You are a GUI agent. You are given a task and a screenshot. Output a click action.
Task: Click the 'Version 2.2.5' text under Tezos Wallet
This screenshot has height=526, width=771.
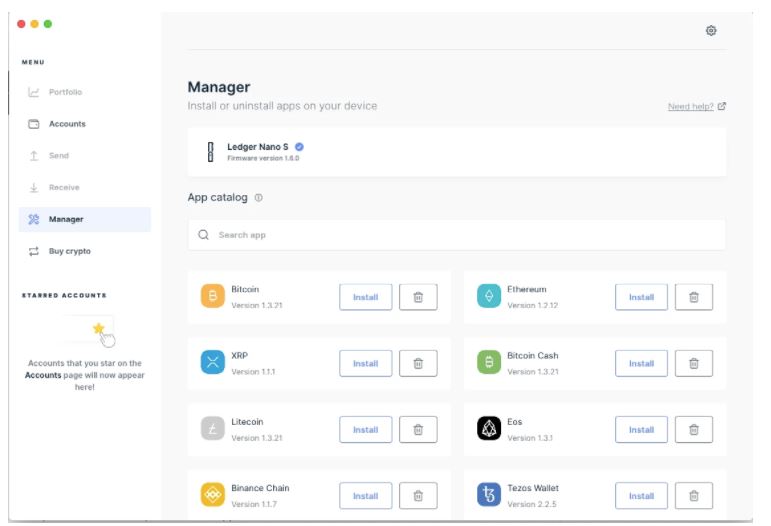coord(532,504)
